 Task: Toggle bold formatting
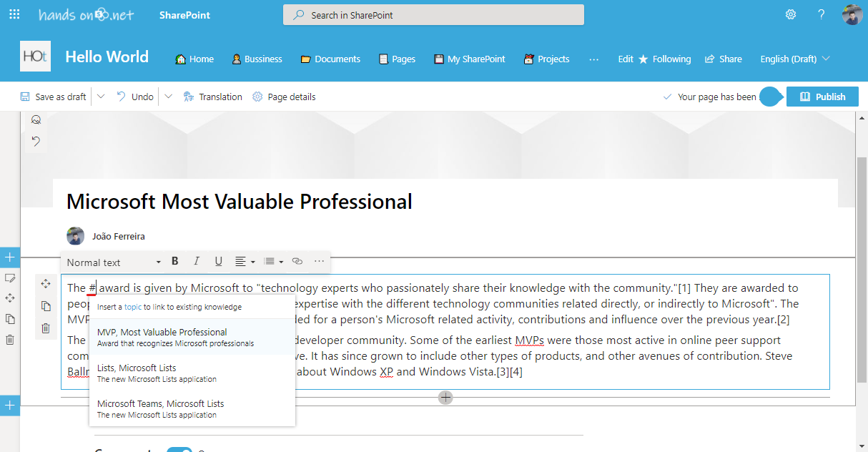[175, 262]
